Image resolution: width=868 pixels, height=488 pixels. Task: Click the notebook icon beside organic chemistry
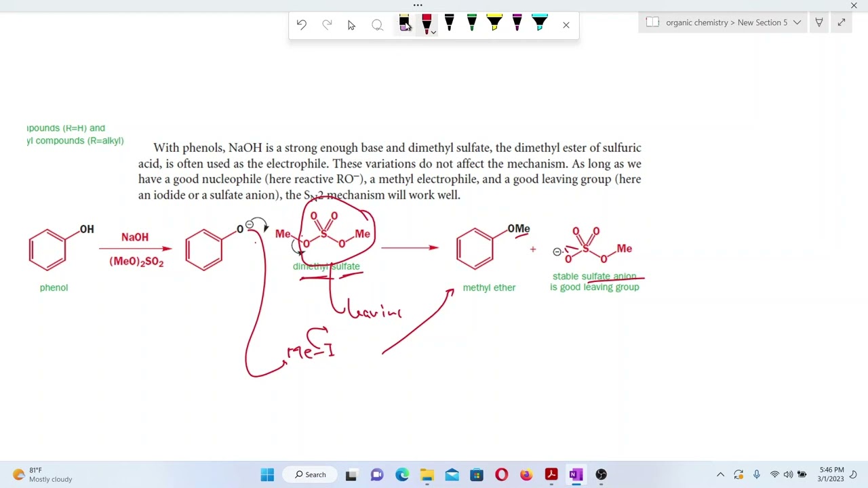coord(652,22)
